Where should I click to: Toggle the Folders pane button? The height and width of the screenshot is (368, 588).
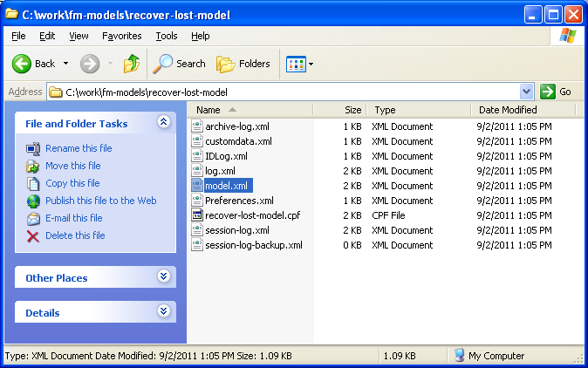pos(243,64)
